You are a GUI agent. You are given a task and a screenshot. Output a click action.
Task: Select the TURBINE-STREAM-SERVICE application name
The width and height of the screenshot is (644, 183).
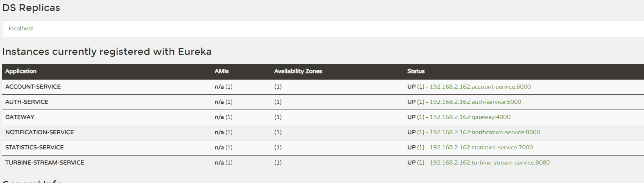45,162
